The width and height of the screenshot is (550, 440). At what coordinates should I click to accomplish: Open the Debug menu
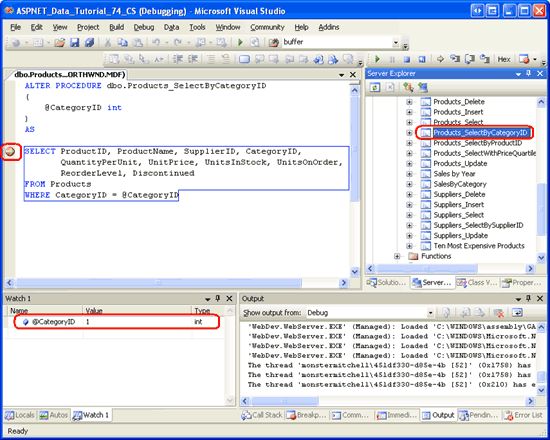143,27
